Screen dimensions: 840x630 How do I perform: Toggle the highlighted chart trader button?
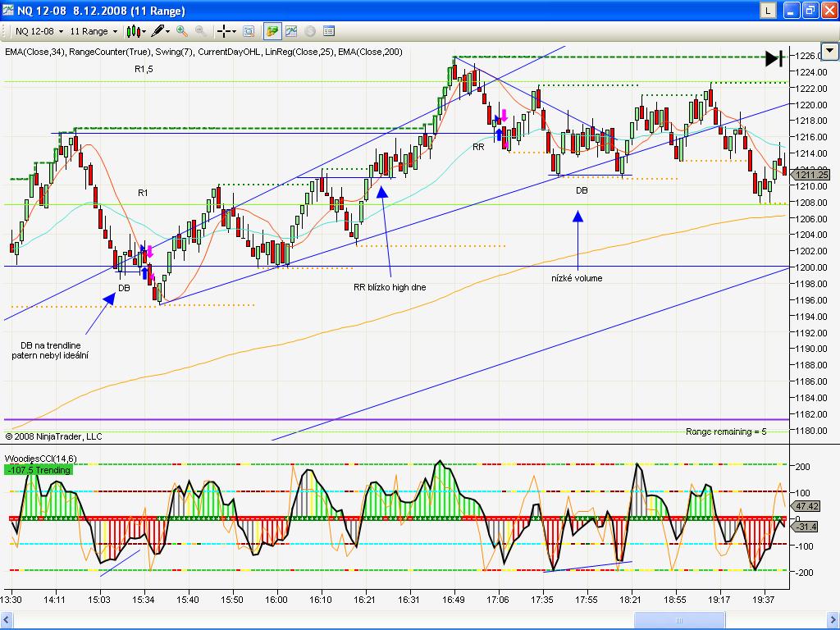click(x=272, y=31)
